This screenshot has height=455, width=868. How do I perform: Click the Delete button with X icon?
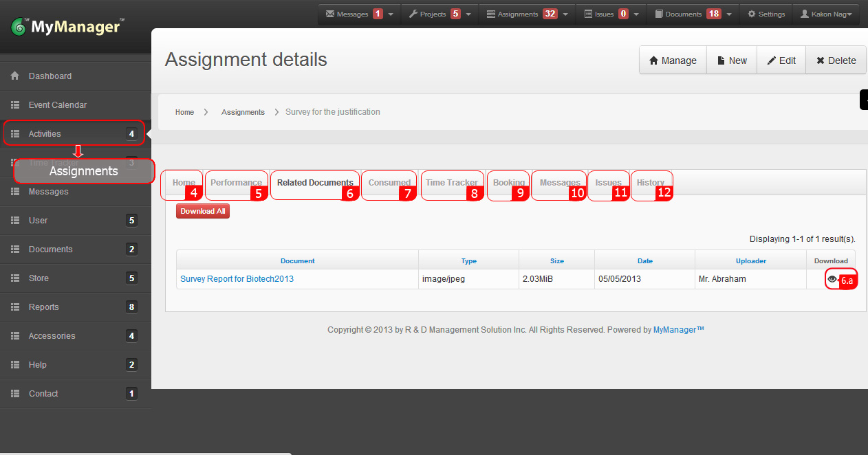tap(836, 60)
